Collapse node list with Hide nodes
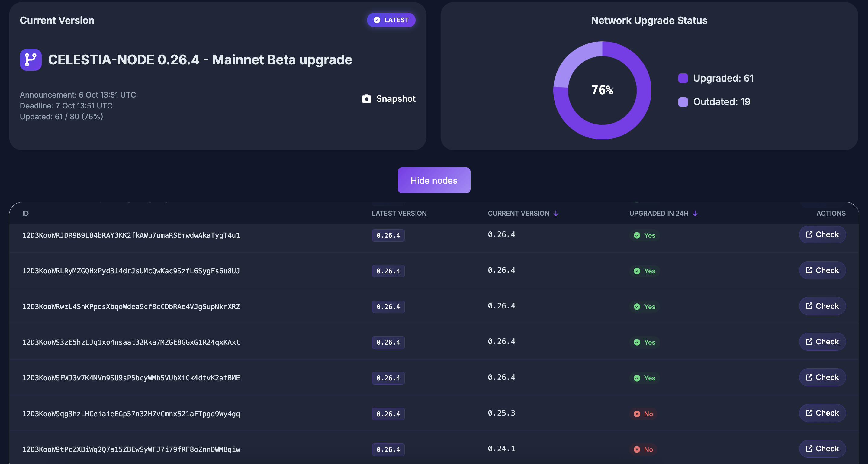Image resolution: width=868 pixels, height=464 pixels. point(434,180)
